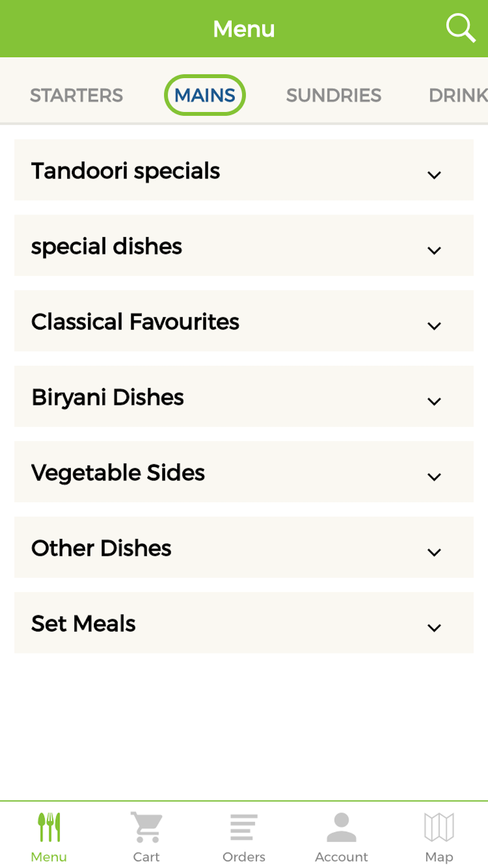
Task: Expand the Biryani Dishes chevron
Action: [x=434, y=401]
